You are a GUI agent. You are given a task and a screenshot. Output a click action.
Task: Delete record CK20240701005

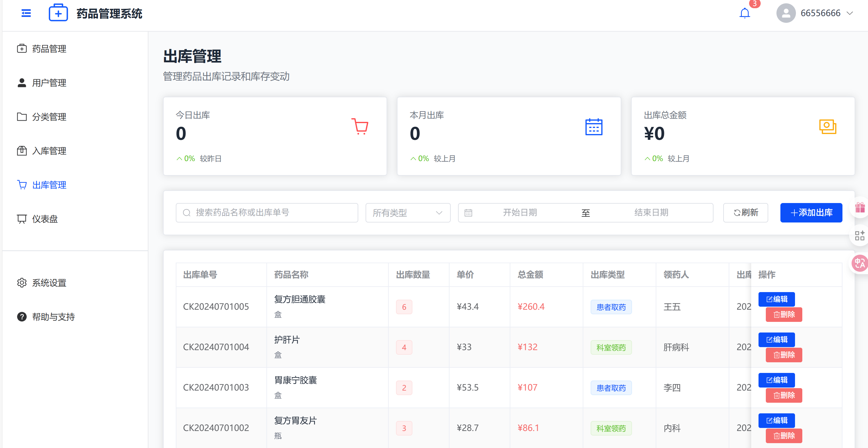pos(783,315)
